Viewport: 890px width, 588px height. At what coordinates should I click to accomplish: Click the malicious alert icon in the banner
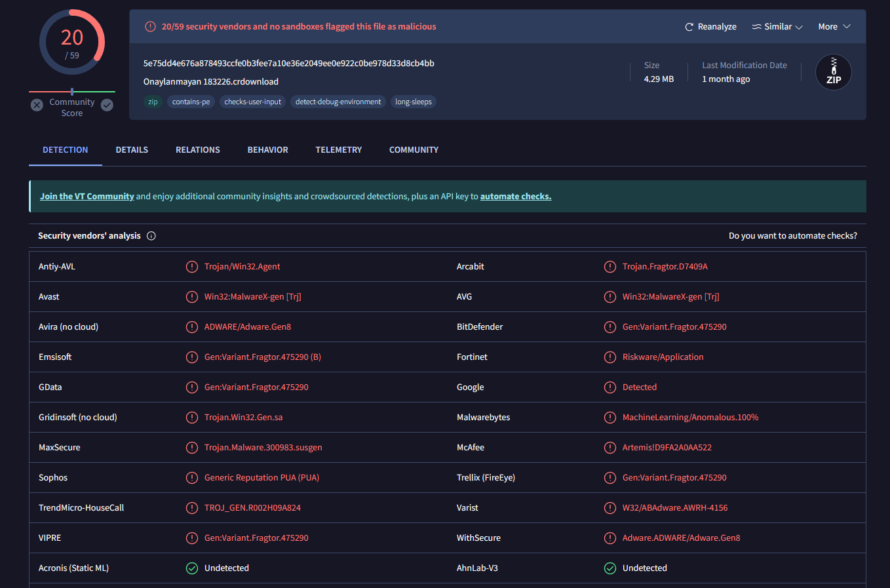tap(150, 27)
